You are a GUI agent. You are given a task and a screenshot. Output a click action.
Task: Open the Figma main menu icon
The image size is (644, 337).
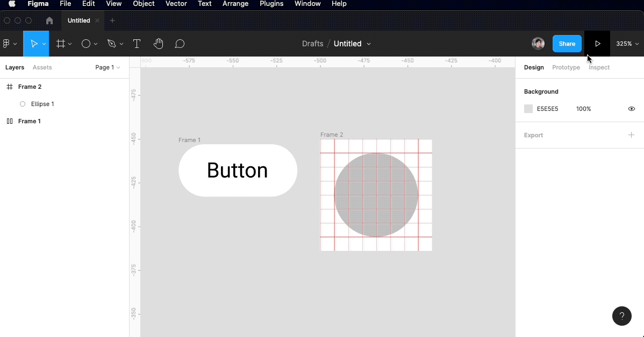point(6,44)
